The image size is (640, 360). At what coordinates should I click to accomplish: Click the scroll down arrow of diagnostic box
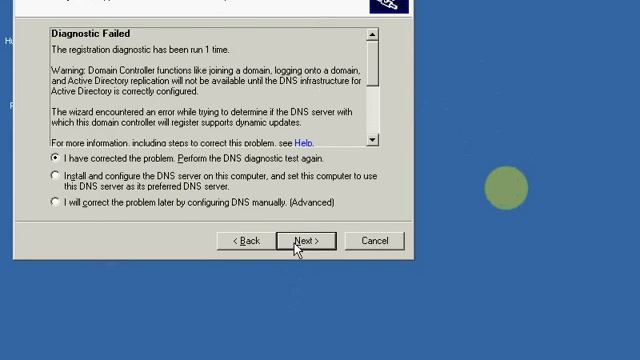[x=372, y=140]
